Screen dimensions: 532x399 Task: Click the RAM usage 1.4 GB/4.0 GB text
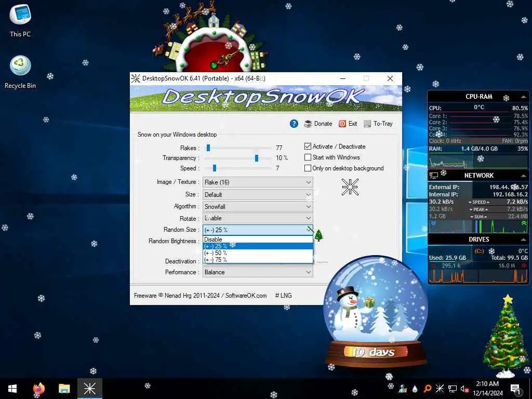(x=479, y=149)
